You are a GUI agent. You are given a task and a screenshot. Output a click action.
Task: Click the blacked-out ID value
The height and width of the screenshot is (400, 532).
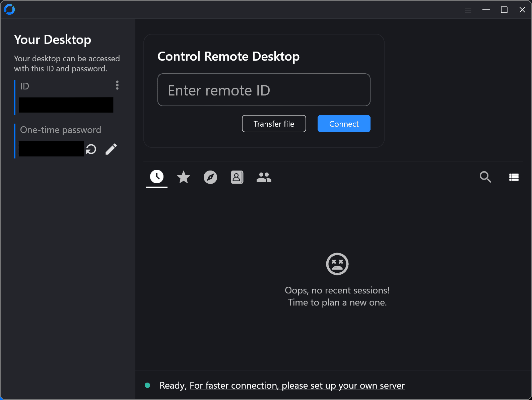66,105
